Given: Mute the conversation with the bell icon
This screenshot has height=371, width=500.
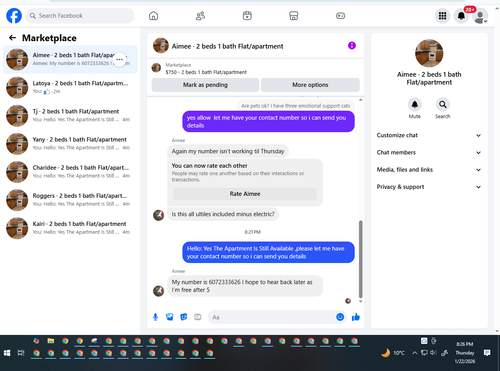Looking at the screenshot, I should 415,105.
